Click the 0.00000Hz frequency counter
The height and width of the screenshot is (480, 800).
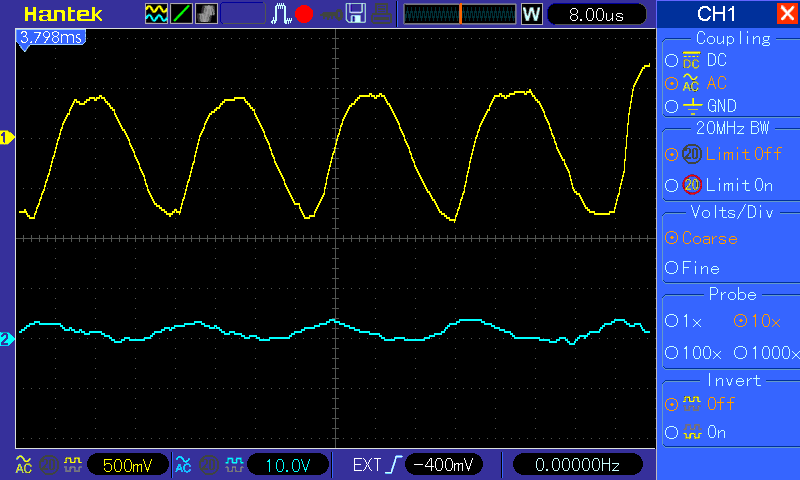click(577, 465)
